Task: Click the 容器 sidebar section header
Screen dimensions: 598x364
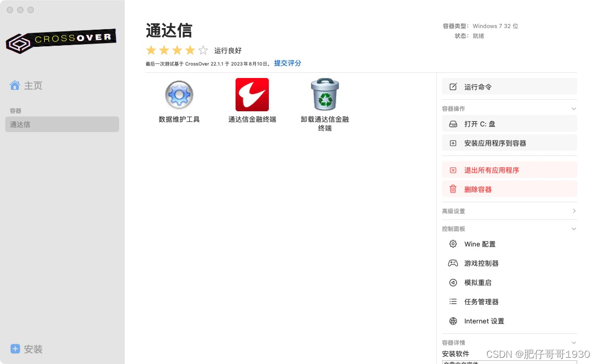Action: [x=16, y=111]
